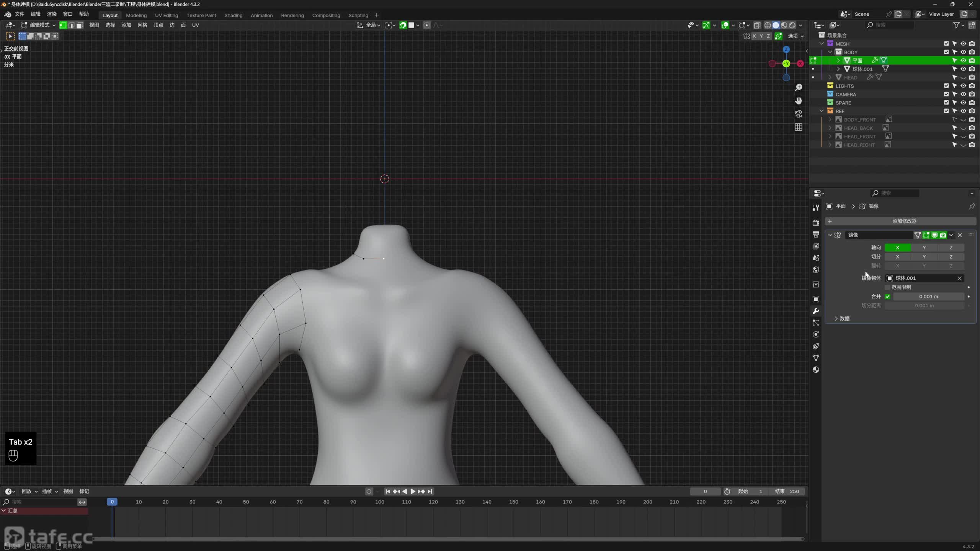The width and height of the screenshot is (980, 551).
Task: Enable bisect X option
Action: pyautogui.click(x=897, y=257)
